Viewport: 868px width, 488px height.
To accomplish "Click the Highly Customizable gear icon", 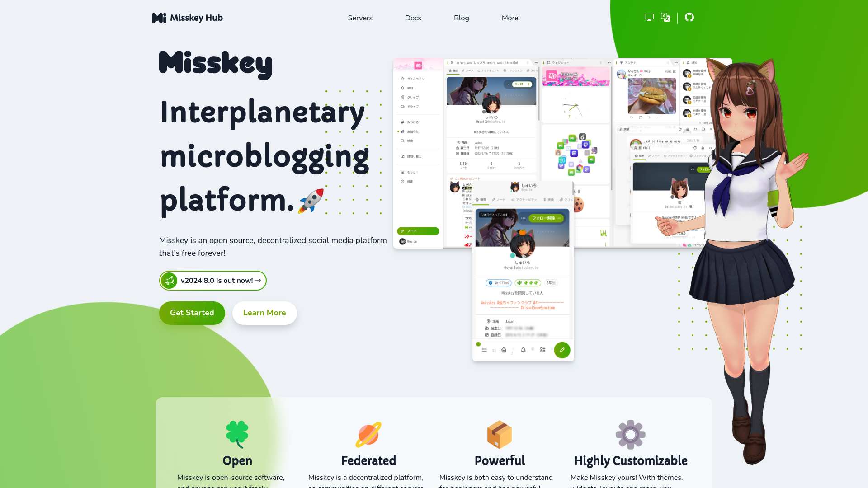I will pyautogui.click(x=630, y=434).
